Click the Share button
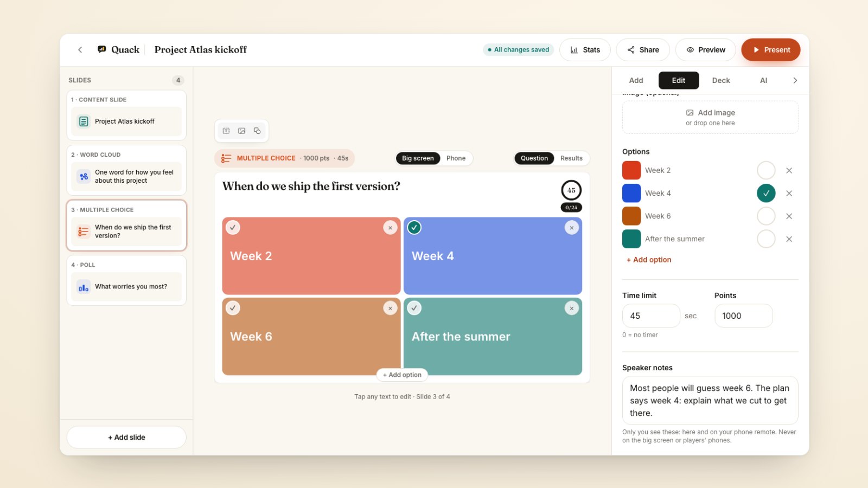The image size is (868, 488). pos(643,50)
